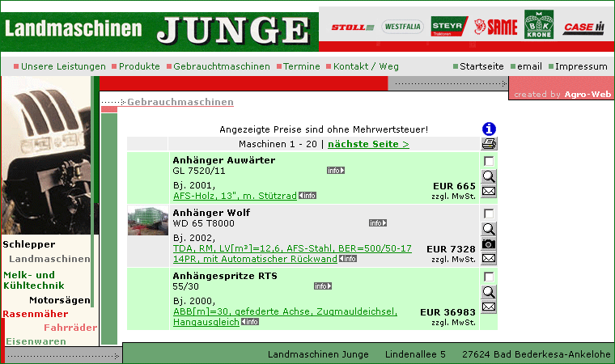Tick the checkbox for Anhänger Auwärter

[x=489, y=161]
